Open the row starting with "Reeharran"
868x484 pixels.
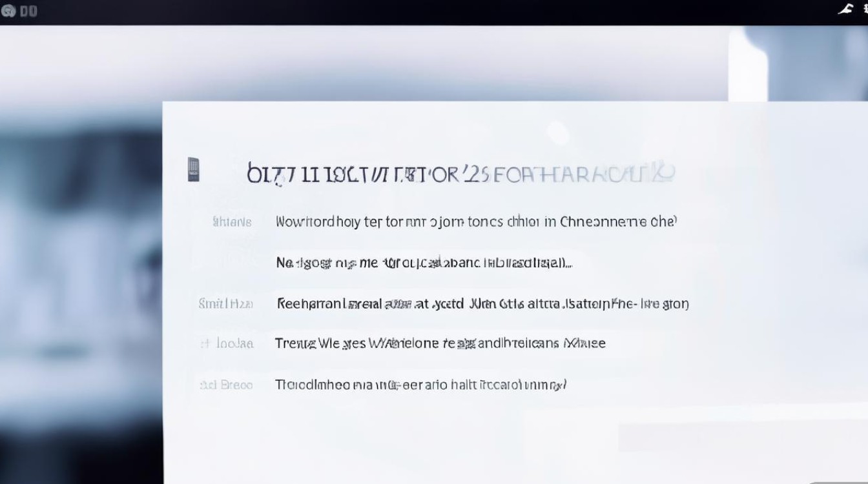pyautogui.click(x=482, y=303)
